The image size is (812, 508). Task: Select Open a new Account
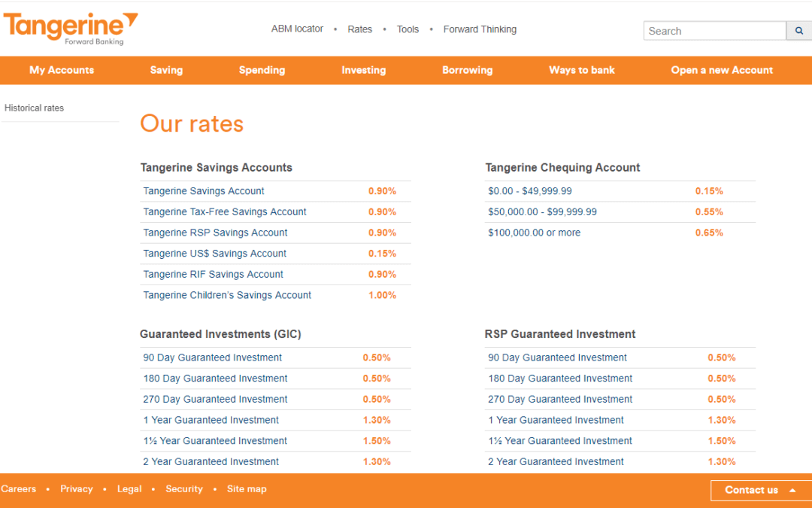722,70
